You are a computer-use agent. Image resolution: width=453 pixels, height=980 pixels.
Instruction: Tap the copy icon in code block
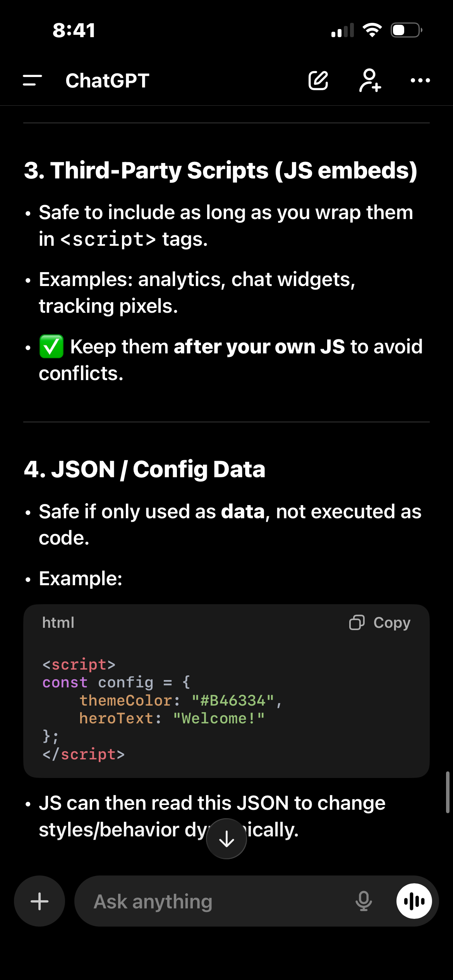[x=357, y=623]
